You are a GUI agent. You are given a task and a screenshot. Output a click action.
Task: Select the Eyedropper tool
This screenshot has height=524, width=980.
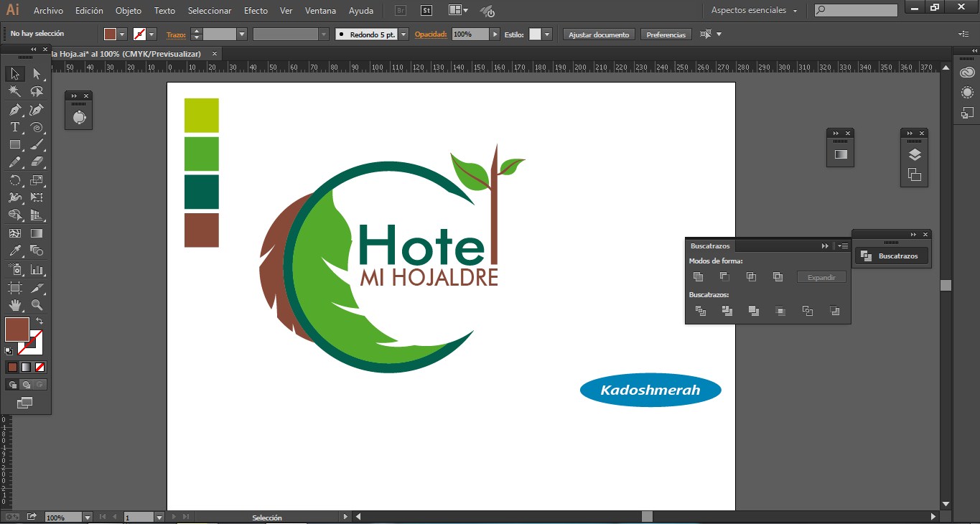pyautogui.click(x=14, y=251)
